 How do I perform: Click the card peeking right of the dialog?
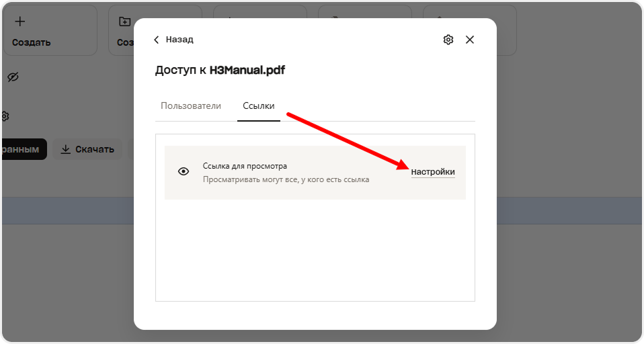pos(506,30)
